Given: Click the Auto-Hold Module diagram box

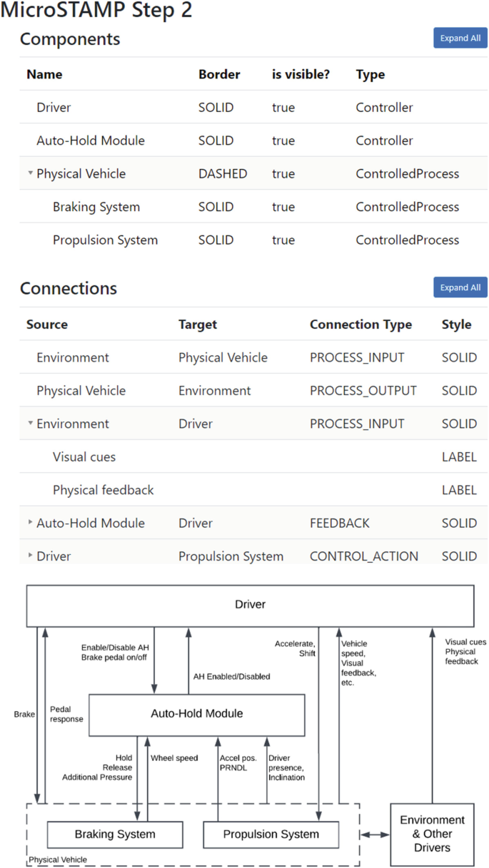Looking at the screenshot, I should [x=196, y=714].
